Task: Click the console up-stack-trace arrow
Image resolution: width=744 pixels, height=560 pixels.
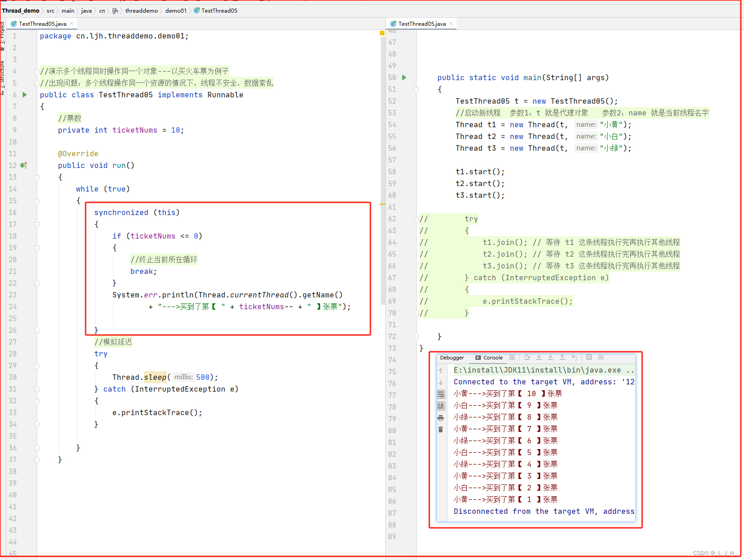Action: pyautogui.click(x=441, y=370)
